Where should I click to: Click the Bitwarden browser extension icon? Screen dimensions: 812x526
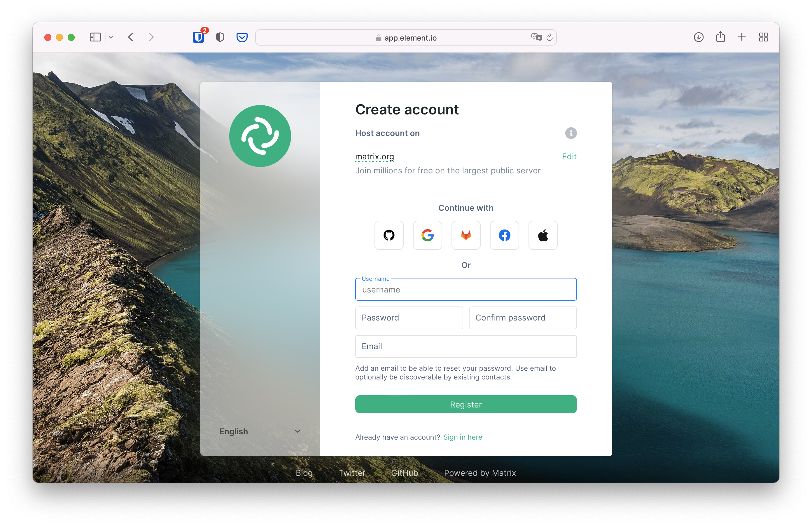tap(199, 37)
